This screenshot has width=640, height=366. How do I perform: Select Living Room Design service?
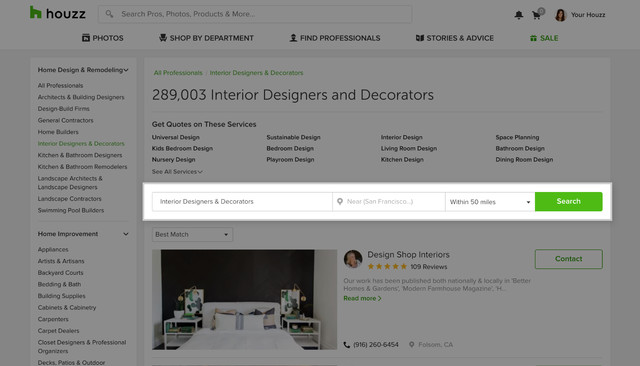click(409, 149)
